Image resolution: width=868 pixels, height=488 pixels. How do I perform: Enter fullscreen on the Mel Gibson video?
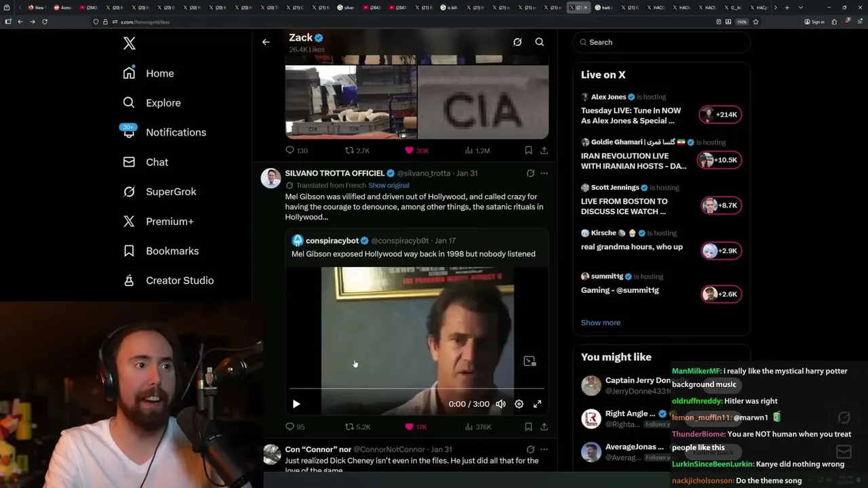tap(537, 404)
